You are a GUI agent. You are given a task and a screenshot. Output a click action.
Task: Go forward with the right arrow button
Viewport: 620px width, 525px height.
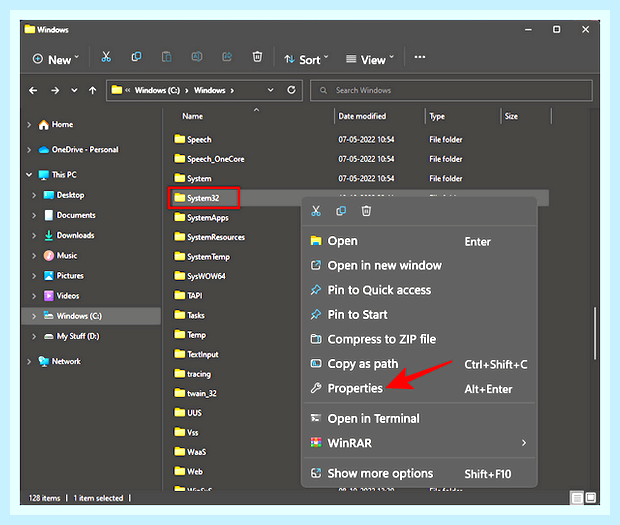click(55, 91)
